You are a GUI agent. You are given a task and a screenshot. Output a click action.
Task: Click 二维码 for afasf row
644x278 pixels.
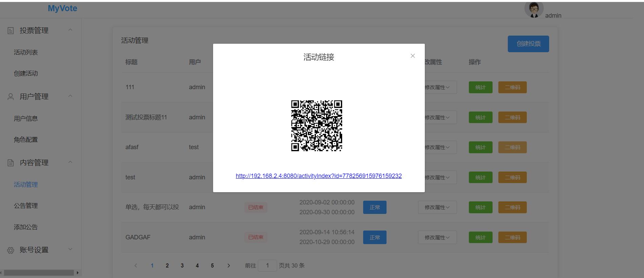[x=512, y=147]
